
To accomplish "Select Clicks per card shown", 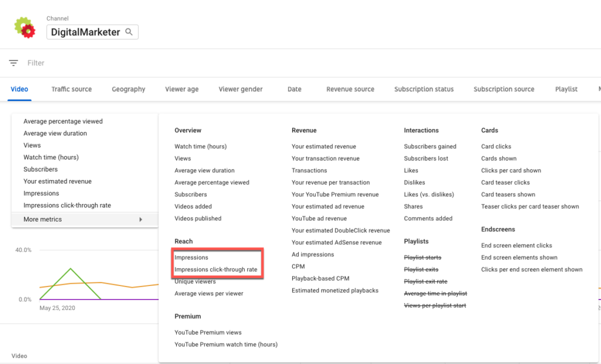I will click(511, 171).
